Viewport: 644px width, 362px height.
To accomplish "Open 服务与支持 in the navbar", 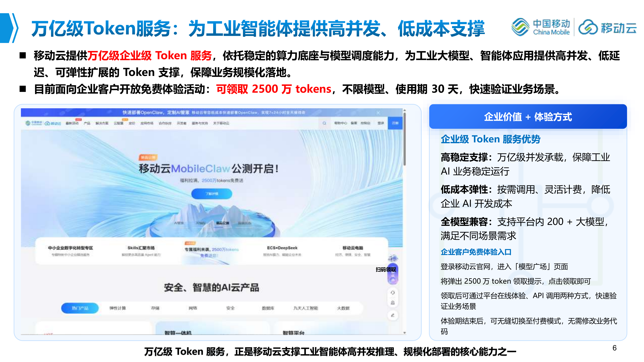I will point(200,123).
